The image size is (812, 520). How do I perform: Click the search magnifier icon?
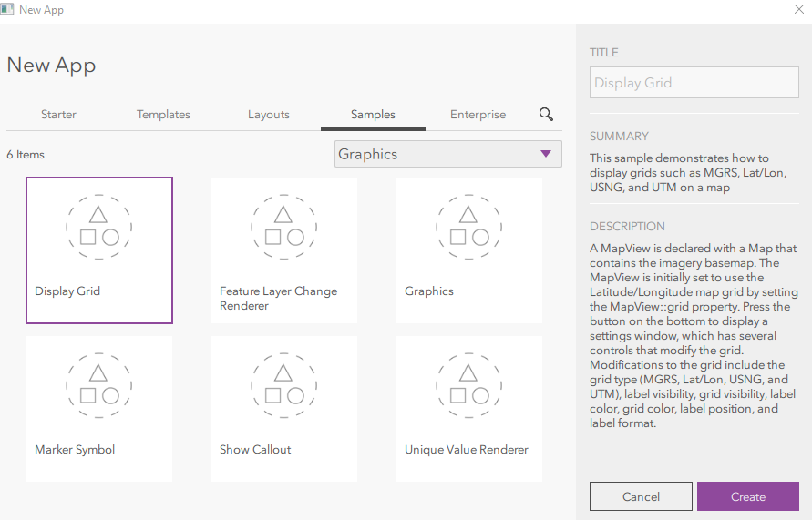point(546,114)
